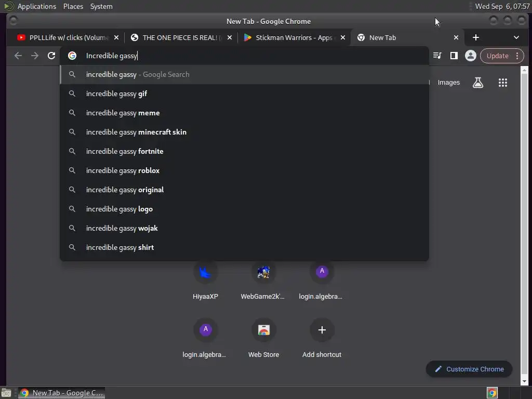Click the browser back arrow
This screenshot has height=399, width=532.
(18, 56)
